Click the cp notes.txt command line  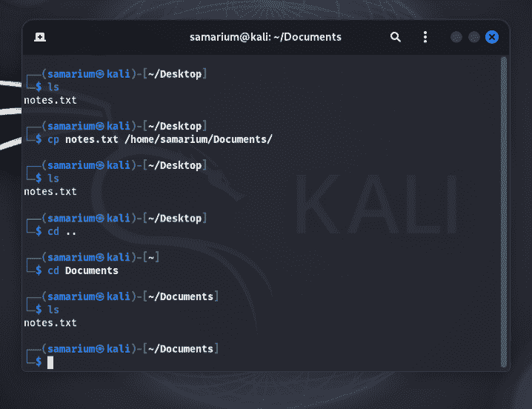pyautogui.click(x=159, y=139)
